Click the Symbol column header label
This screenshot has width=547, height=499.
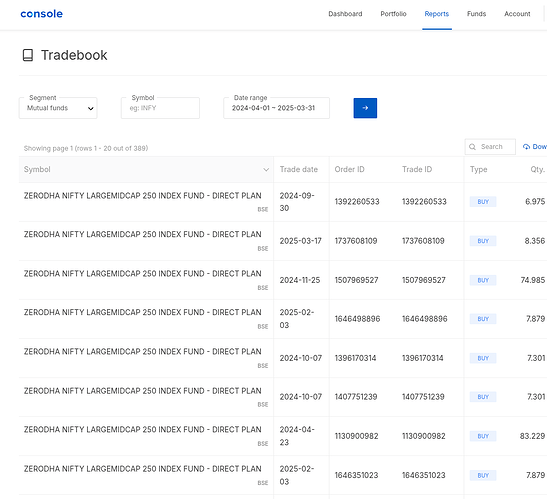point(37,170)
